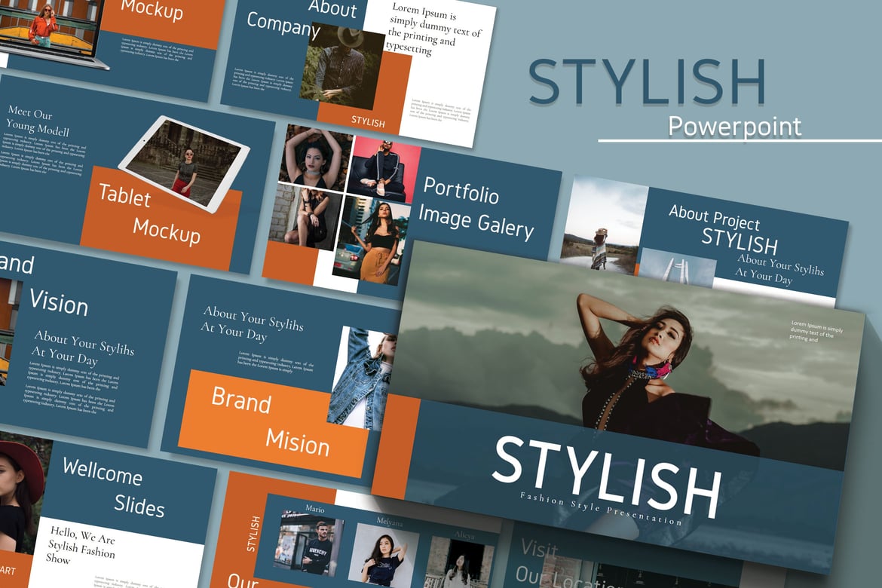
Task: Click portfolio photo of man on red background
Action: (384, 170)
